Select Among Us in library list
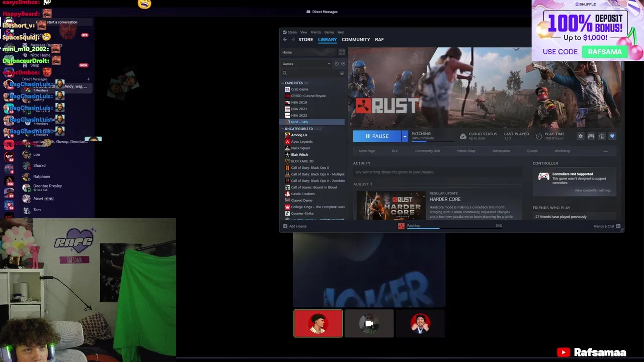Image resolution: width=644 pixels, height=362 pixels. (x=299, y=135)
